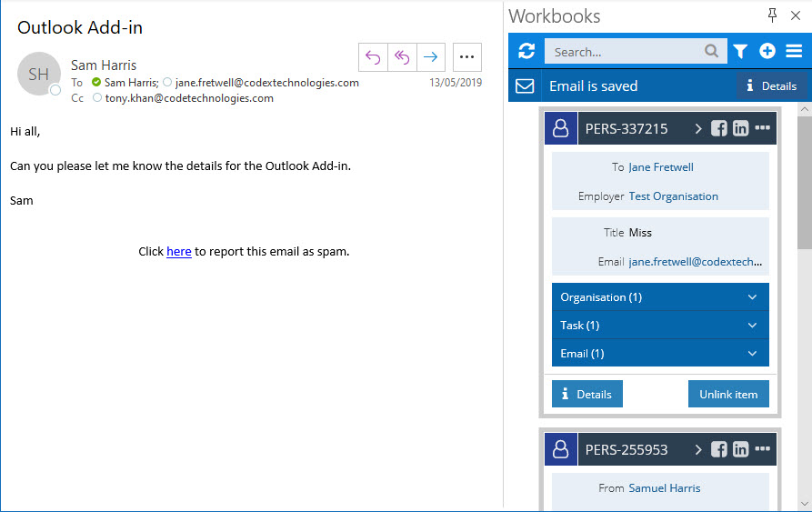Expand the Organisation (1) section
812x512 pixels.
660,297
